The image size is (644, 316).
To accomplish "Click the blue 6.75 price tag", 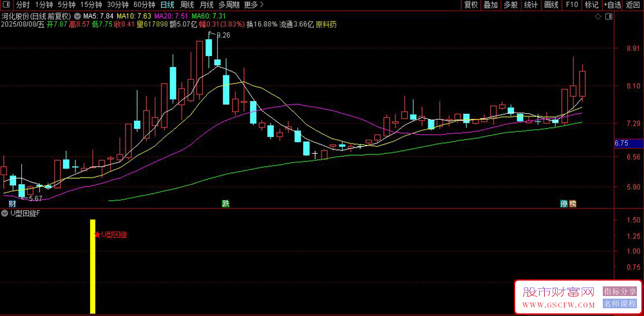I will click(x=629, y=144).
